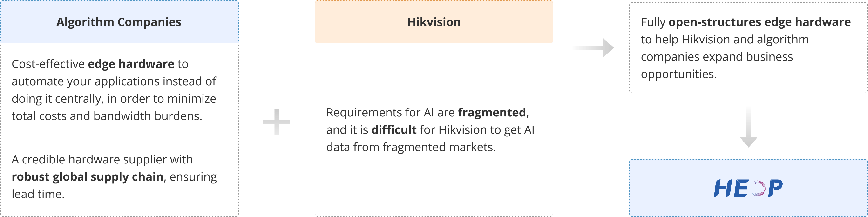Click the plus sign between the panels
Image resolution: width=868 pixels, height=217 pixels.
tap(276, 122)
